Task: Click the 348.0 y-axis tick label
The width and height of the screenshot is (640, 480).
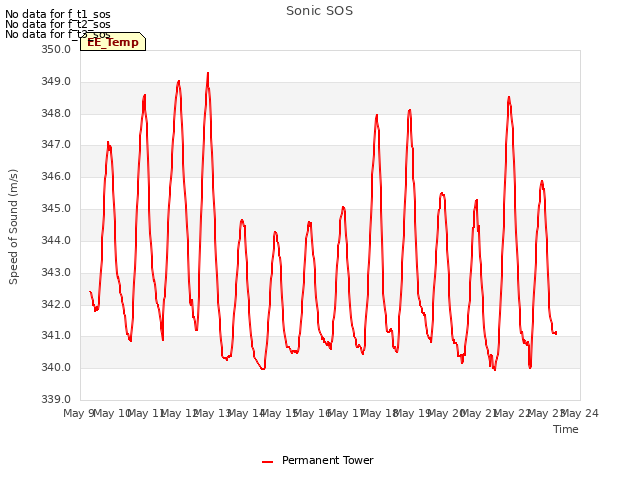Action: (56, 113)
